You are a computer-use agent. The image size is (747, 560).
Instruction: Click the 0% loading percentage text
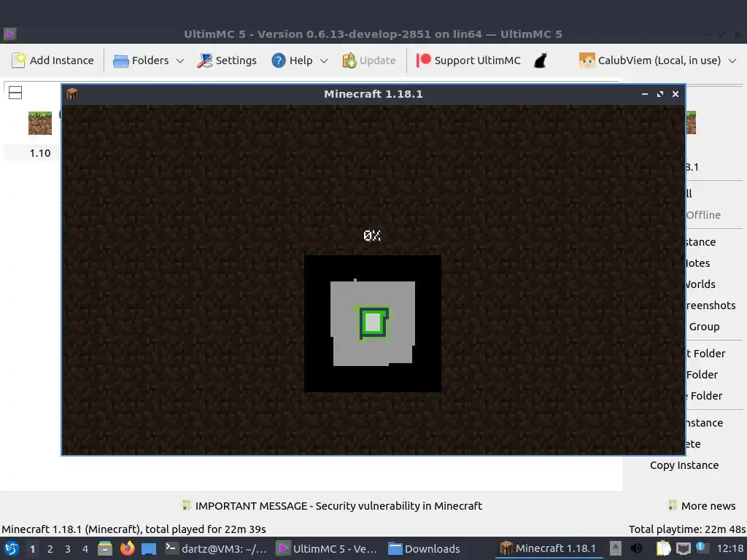pyautogui.click(x=372, y=236)
